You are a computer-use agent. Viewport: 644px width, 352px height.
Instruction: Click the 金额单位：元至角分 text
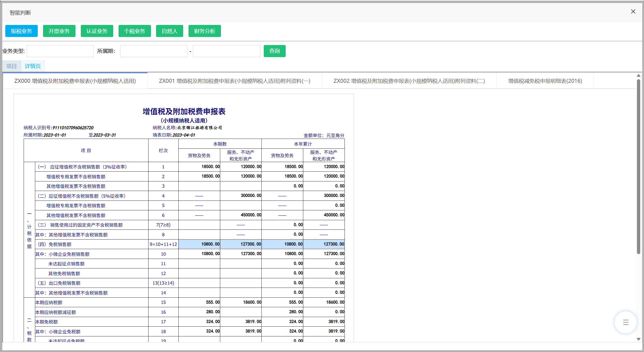324,135
